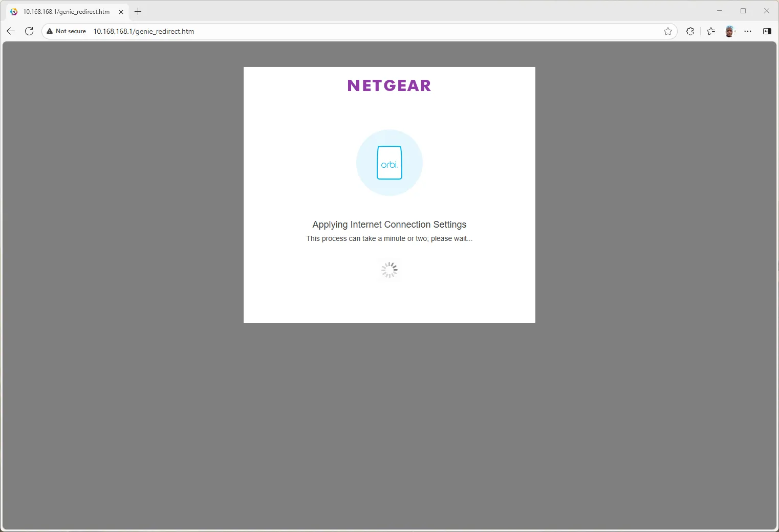Click the loading spinner
779x532 pixels.
point(390,270)
